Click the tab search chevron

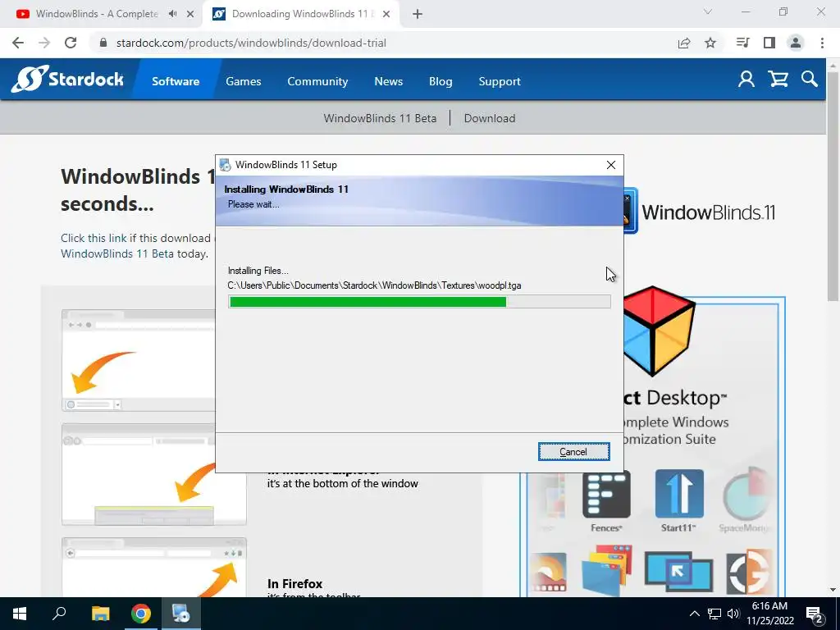coord(708,11)
